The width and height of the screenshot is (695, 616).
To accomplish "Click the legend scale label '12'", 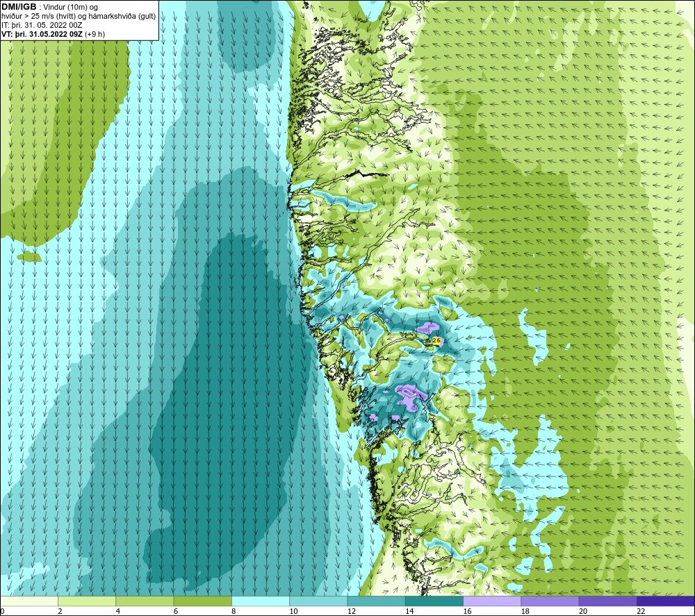I will pyautogui.click(x=352, y=611).
